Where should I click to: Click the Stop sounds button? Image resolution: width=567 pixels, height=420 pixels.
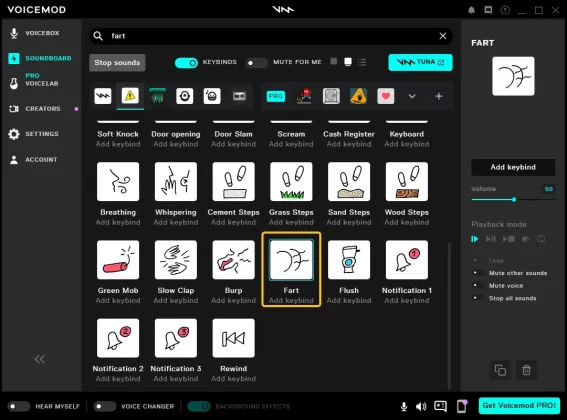(117, 63)
